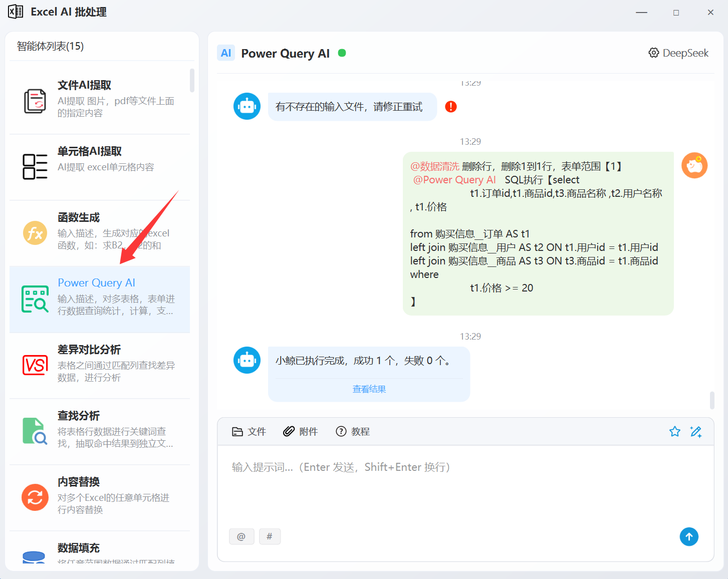This screenshot has width=728, height=579.
Task: Click the 内容替换 orange refresh icon
Action: coord(35,497)
